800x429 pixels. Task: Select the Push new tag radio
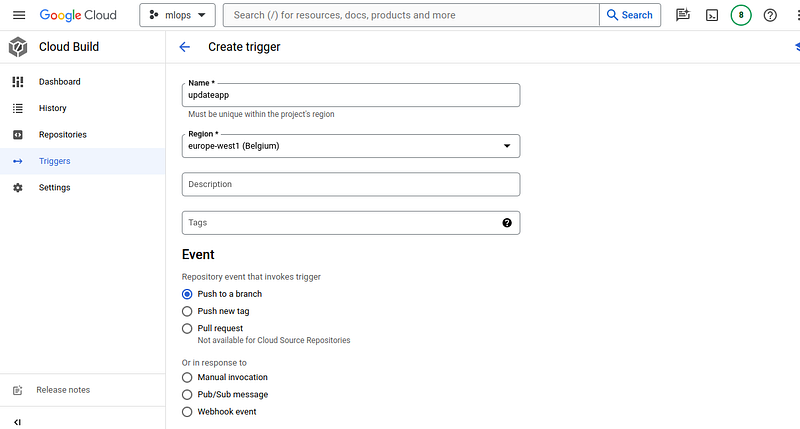tap(187, 311)
